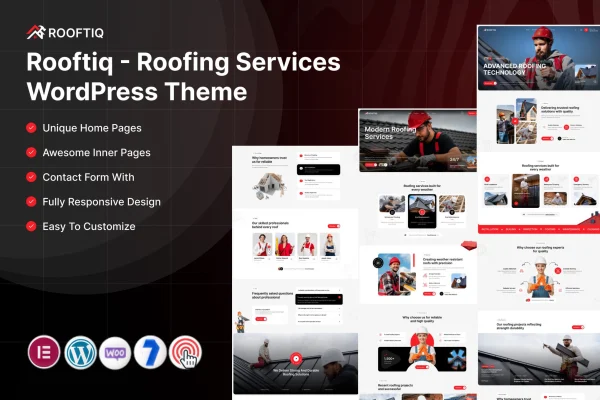Screen dimensions: 600x400
Task: Click the WordPress badge icon
Action: point(80,352)
